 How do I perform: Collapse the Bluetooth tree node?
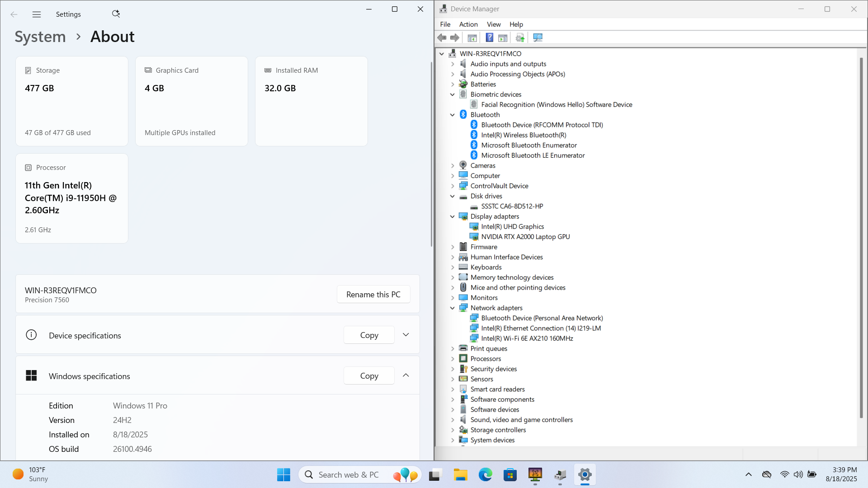pyautogui.click(x=452, y=115)
